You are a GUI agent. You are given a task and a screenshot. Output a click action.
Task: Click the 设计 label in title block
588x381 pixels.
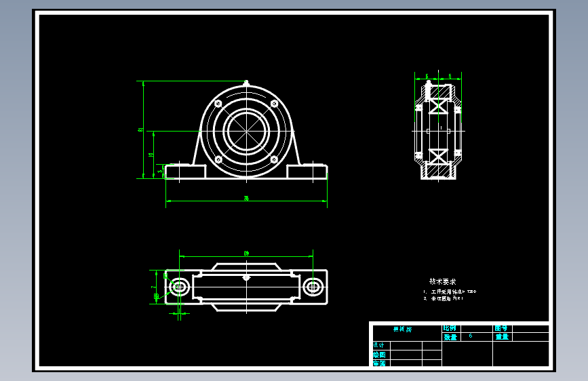tap(378, 345)
